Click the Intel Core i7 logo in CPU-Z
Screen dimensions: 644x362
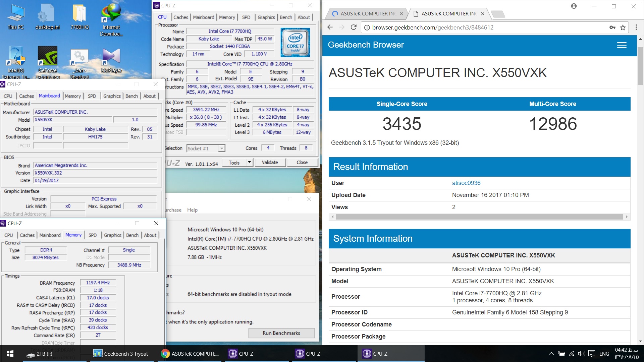pyautogui.click(x=295, y=43)
